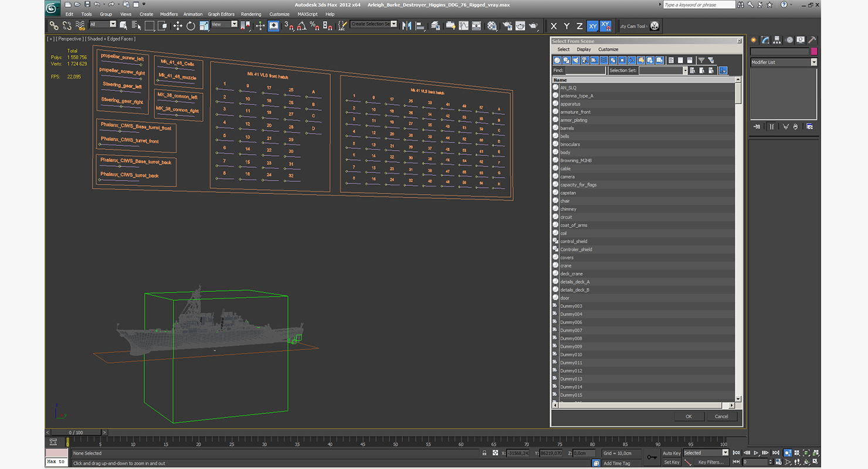Click the object color swatch
868x469 pixels.
[x=814, y=52]
